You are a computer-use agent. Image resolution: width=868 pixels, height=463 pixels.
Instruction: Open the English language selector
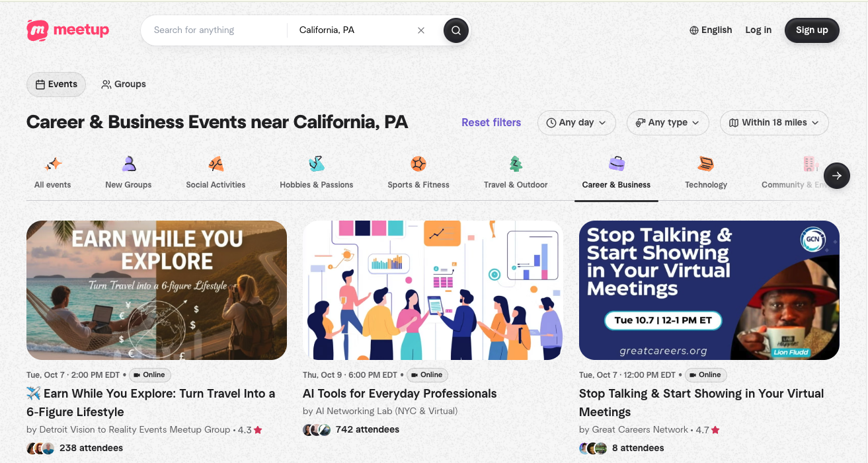[711, 30]
